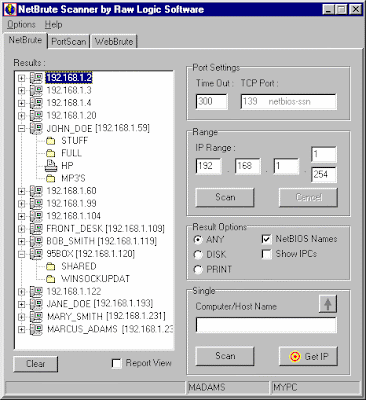Click the computer icon for 95BOX
Viewport: 366px width, 400px height.
click(x=36, y=254)
